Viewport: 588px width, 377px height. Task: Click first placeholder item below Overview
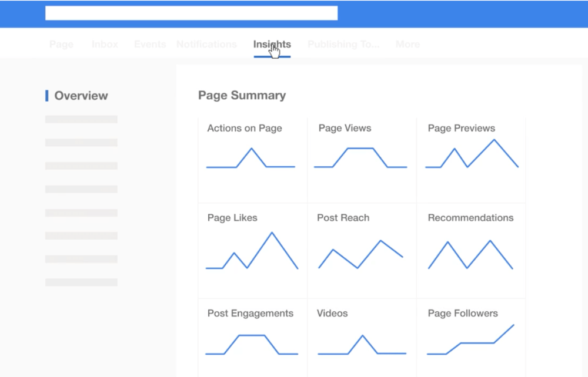tap(81, 119)
